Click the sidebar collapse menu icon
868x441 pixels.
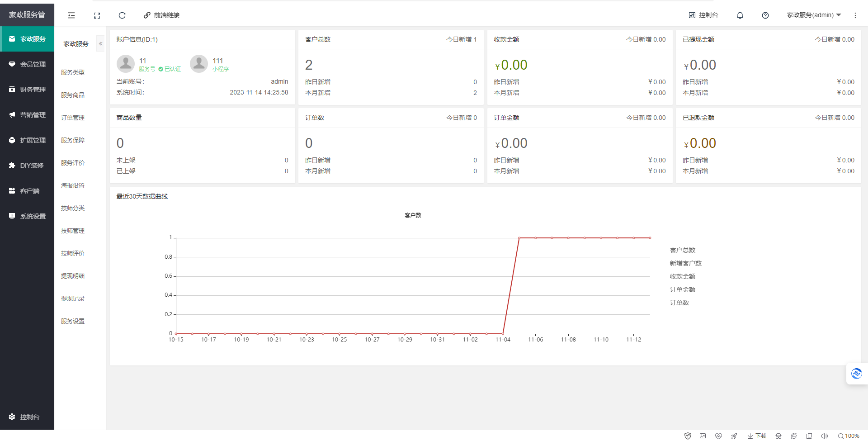tap(71, 15)
